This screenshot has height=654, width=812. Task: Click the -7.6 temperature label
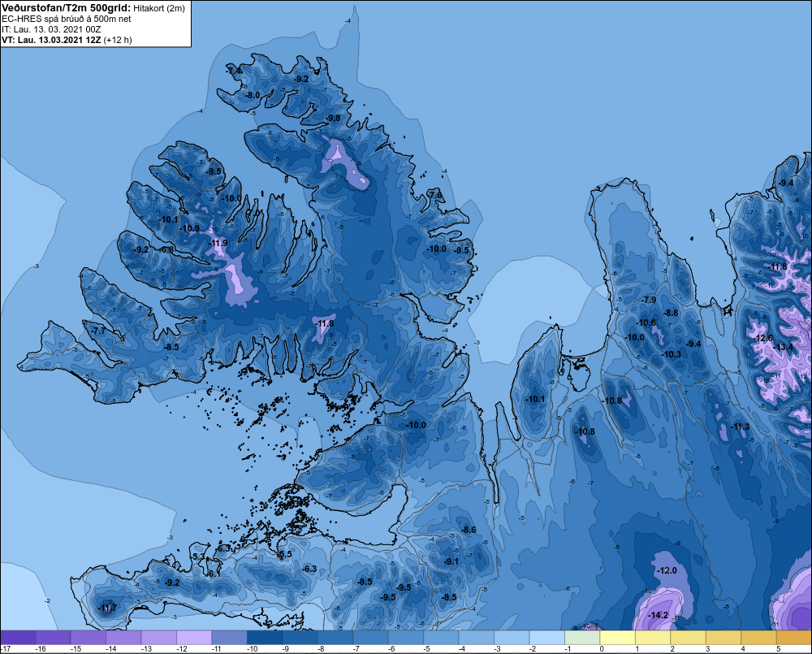(436, 195)
